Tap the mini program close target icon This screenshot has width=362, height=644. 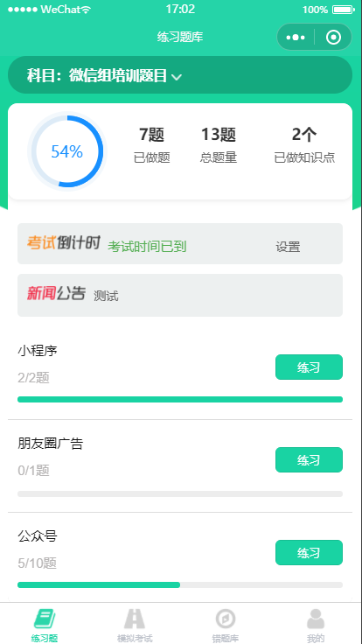333,38
